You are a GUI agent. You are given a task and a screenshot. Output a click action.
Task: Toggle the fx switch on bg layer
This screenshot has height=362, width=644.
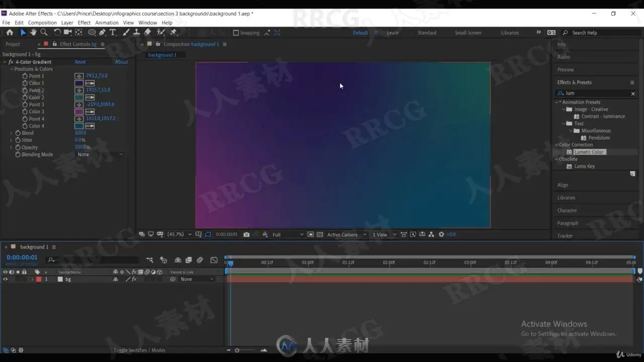pyautogui.click(x=134, y=279)
